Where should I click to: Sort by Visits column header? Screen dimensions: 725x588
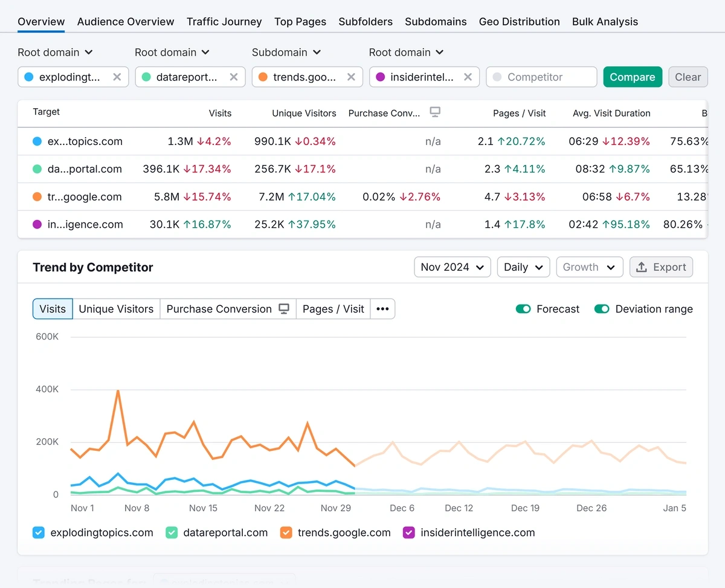220,113
